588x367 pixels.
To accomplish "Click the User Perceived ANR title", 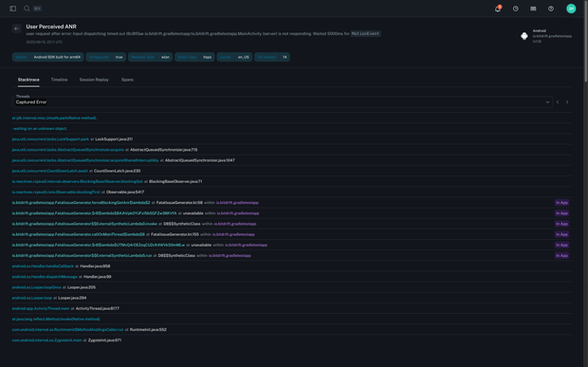I will tap(51, 27).
